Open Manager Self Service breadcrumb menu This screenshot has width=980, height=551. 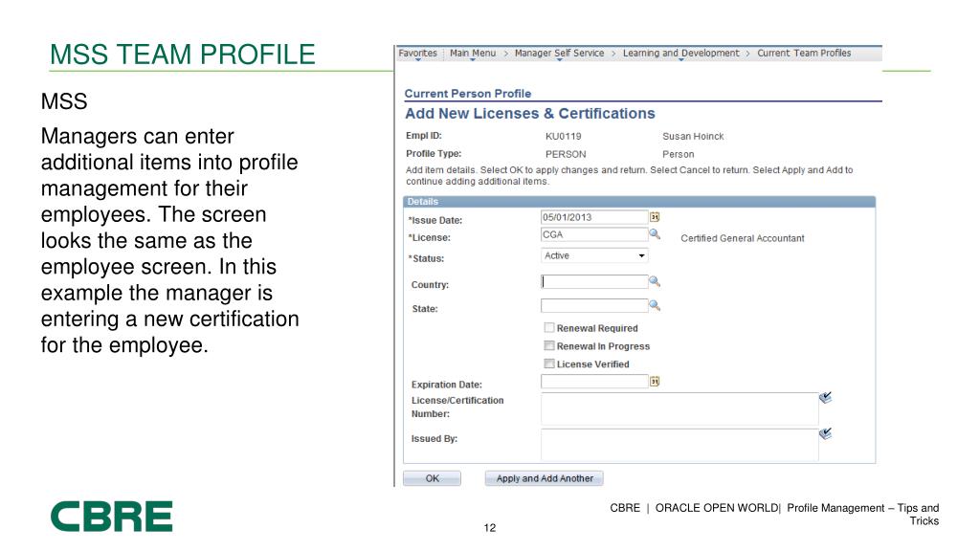tap(559, 54)
